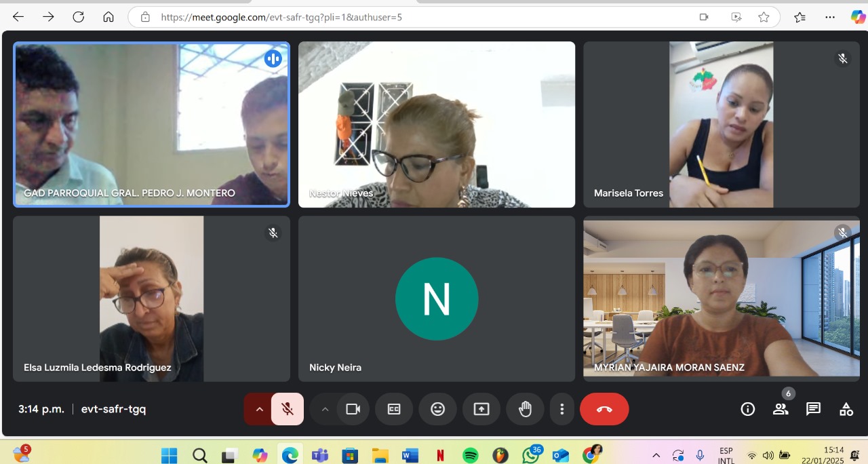Turn on closed captions
The image size is (868, 464).
[394, 409]
